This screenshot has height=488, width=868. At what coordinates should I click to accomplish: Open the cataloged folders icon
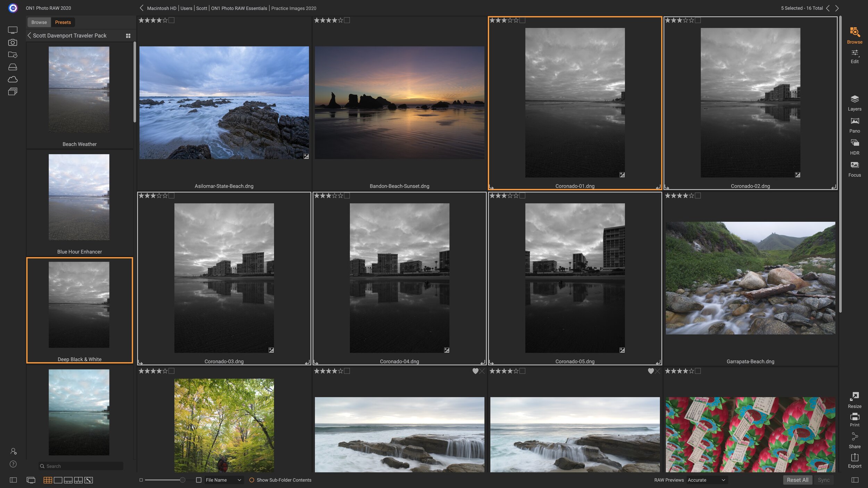point(12,54)
